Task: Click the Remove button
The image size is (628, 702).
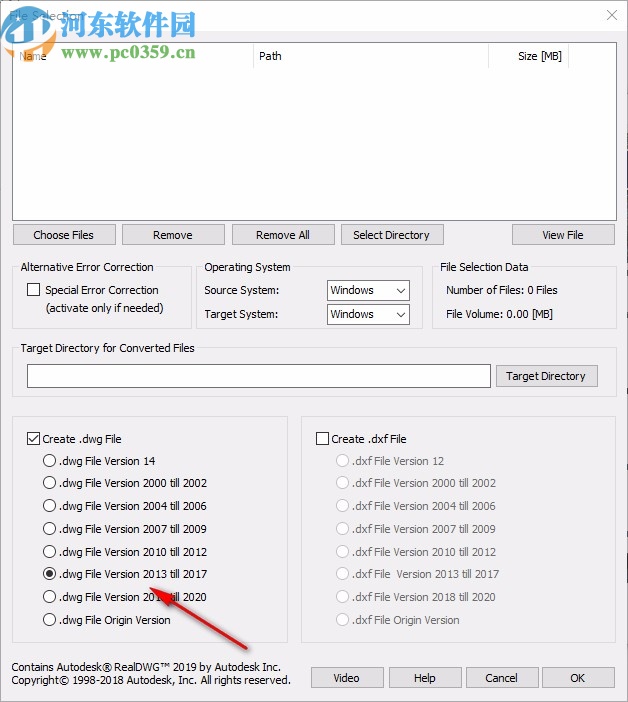Action: [173, 235]
